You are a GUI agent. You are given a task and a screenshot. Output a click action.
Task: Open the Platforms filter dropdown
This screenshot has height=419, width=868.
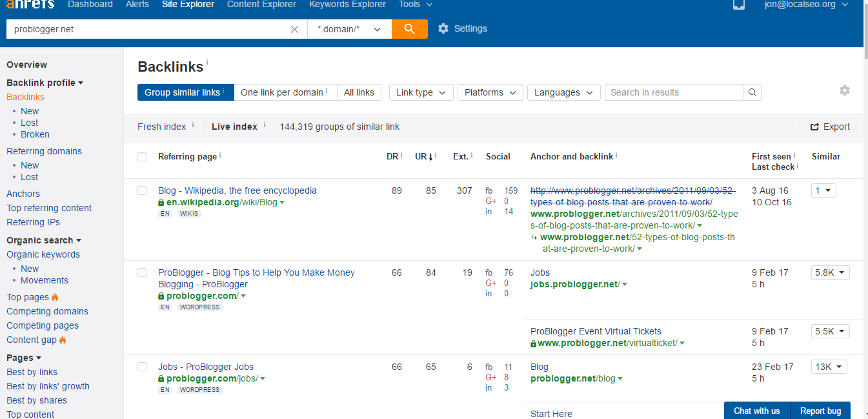pyautogui.click(x=490, y=92)
